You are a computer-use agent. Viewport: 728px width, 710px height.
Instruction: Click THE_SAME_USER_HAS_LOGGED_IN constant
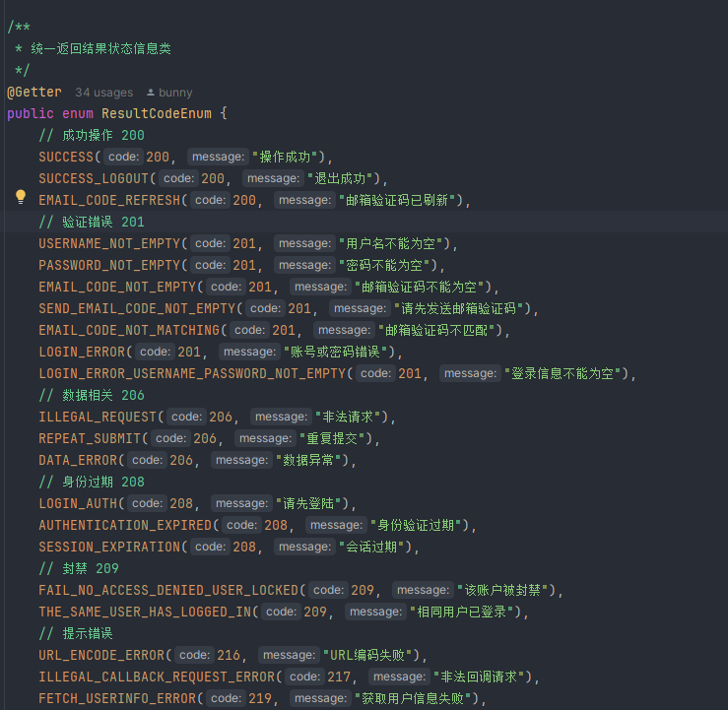point(145,613)
